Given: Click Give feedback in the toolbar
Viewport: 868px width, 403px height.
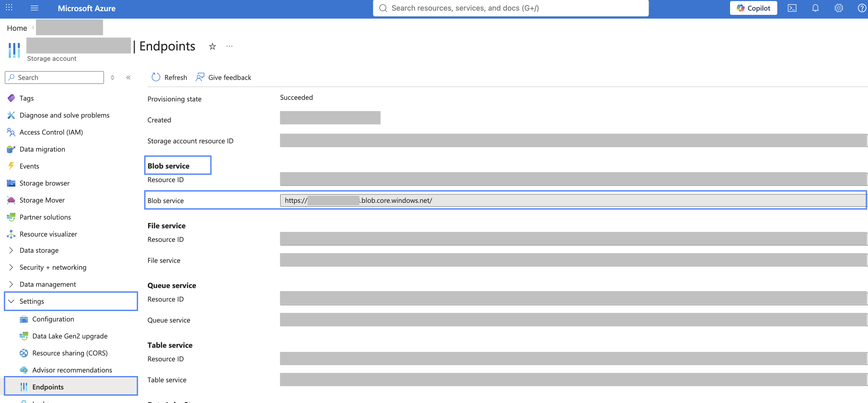Looking at the screenshot, I should [223, 77].
